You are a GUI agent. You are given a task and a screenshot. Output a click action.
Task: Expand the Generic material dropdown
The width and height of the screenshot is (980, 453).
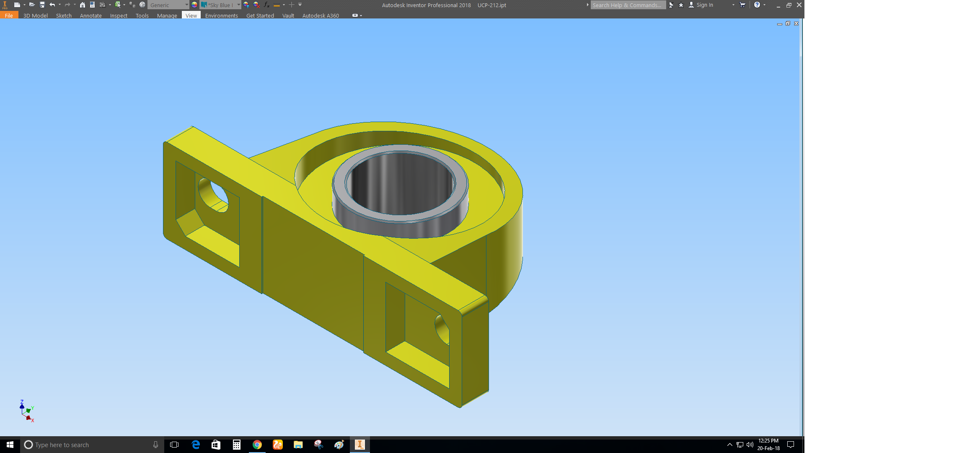click(x=186, y=5)
